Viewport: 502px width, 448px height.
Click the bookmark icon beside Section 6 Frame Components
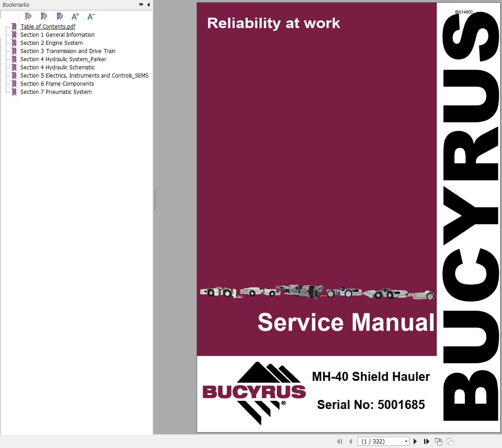(x=14, y=83)
